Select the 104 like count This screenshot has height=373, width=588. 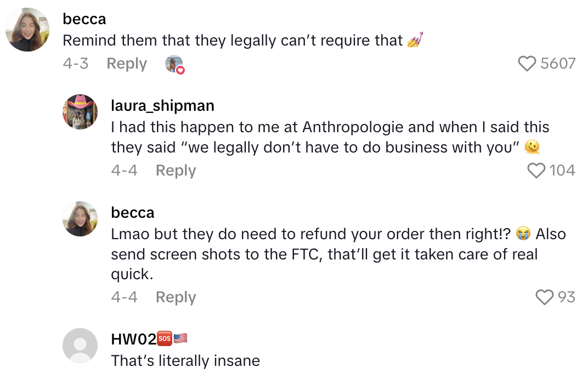coord(562,171)
